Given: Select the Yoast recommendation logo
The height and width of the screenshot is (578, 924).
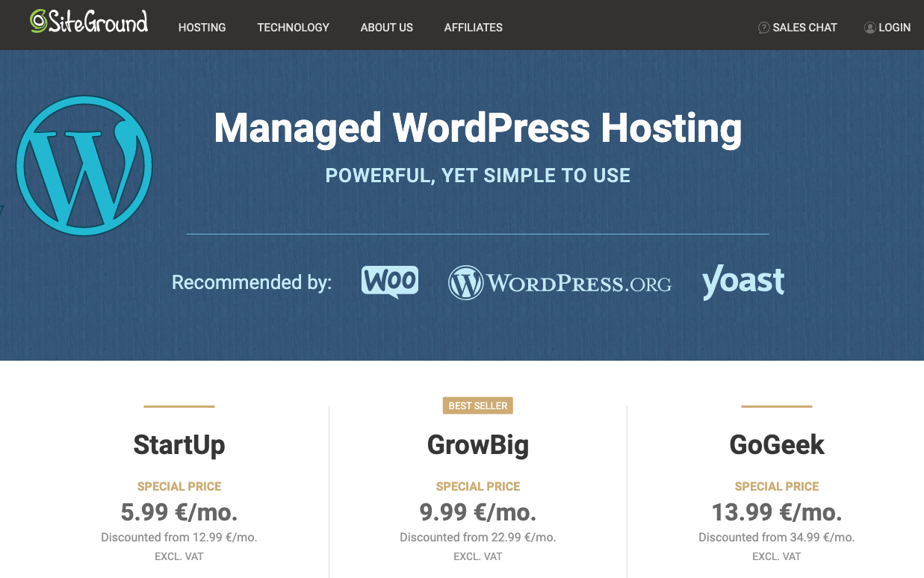Looking at the screenshot, I should point(742,282).
